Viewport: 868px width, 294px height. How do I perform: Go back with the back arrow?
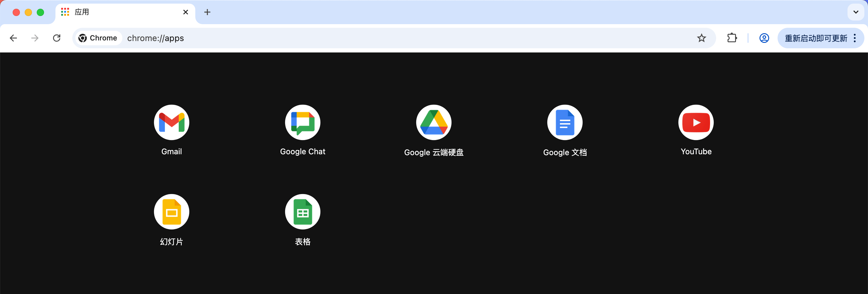point(14,38)
